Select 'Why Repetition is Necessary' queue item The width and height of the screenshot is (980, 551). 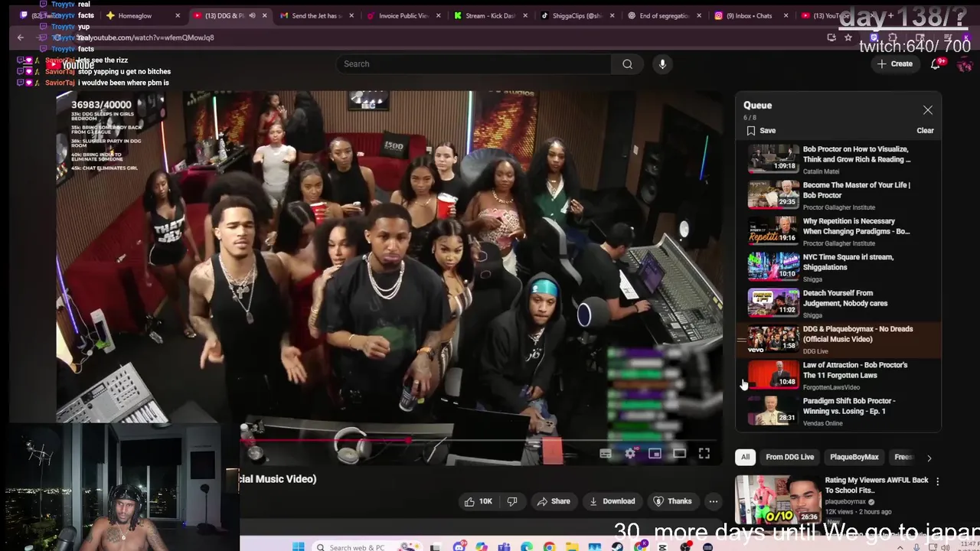(838, 231)
